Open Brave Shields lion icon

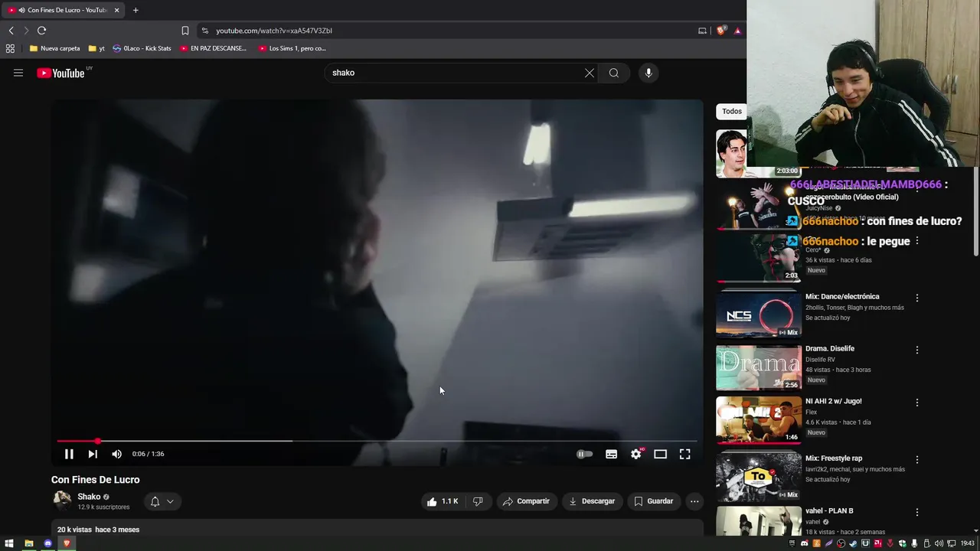[720, 31]
